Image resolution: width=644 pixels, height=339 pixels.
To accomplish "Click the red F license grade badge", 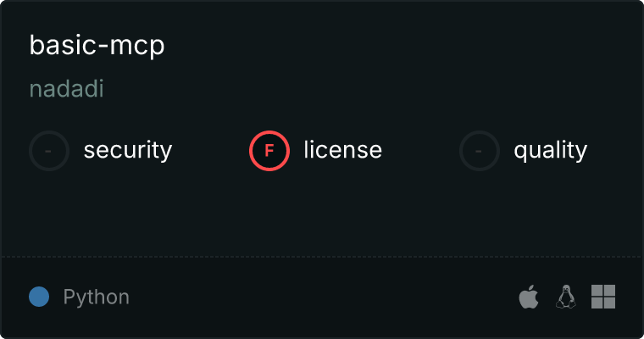I will (269, 151).
